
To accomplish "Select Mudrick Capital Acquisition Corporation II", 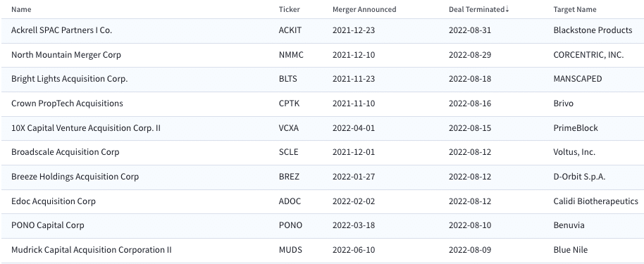I will pyautogui.click(x=91, y=250).
